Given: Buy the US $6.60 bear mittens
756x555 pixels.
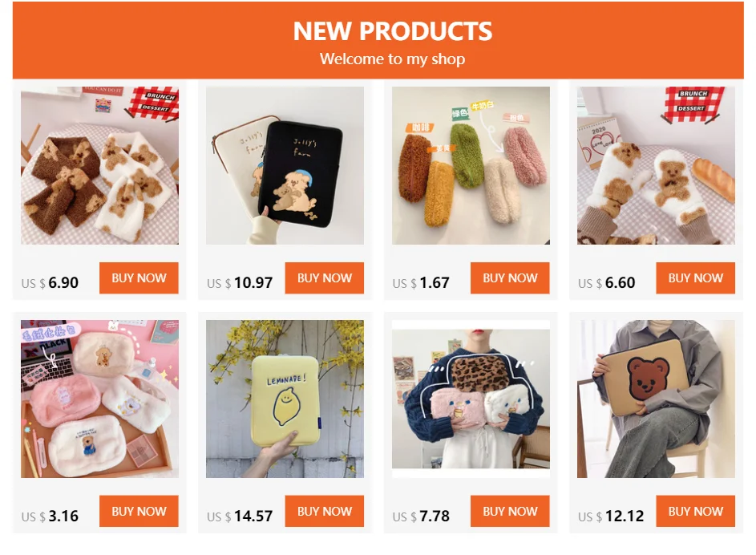Looking at the screenshot, I should point(696,278).
